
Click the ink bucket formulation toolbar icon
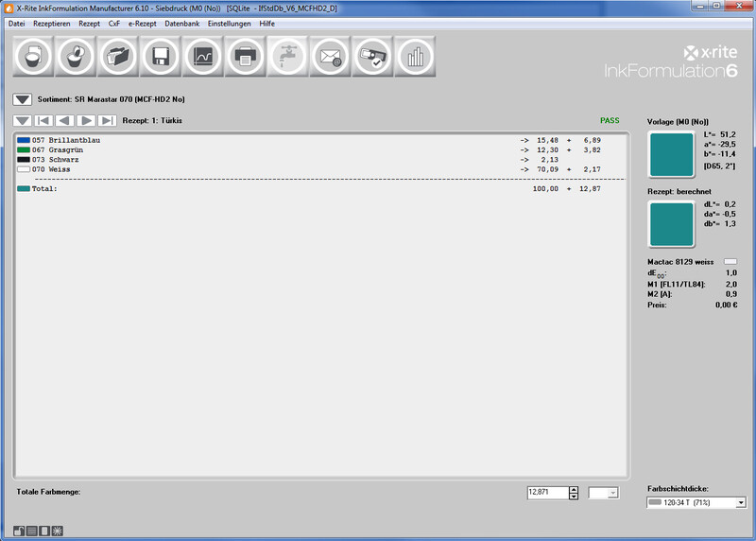33,57
